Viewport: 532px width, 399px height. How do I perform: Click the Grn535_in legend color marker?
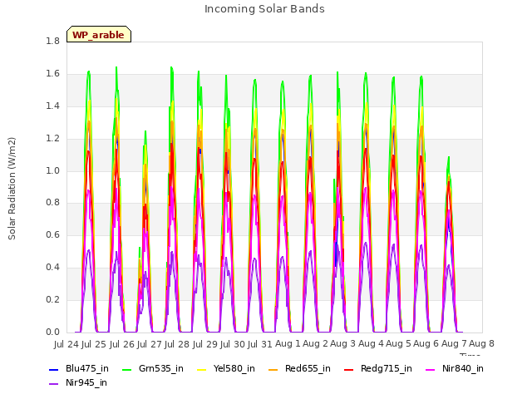126,369
